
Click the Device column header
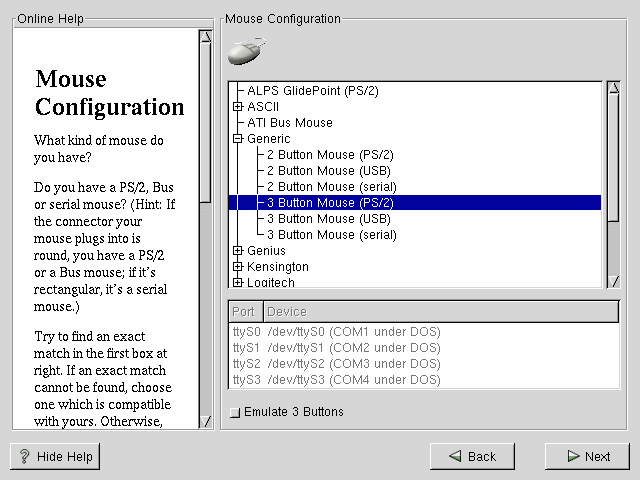tap(440, 311)
